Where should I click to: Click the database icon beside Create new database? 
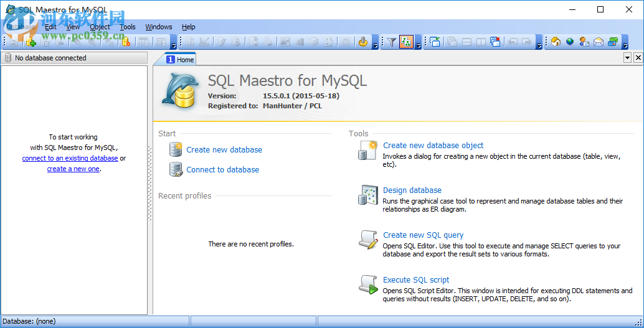point(176,149)
